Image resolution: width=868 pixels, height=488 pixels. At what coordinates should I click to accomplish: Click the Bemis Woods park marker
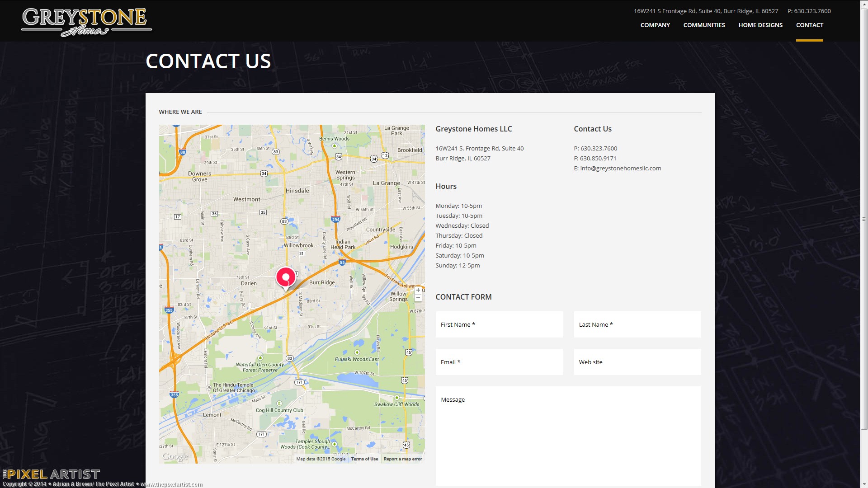click(x=335, y=145)
